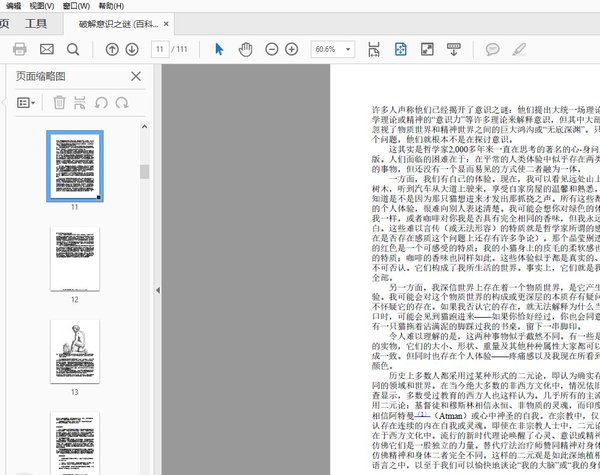Image resolution: width=600 pixels, height=475 pixels.
Task: Click the 页面缩略图 panel title
Action: pyautogui.click(x=41, y=76)
